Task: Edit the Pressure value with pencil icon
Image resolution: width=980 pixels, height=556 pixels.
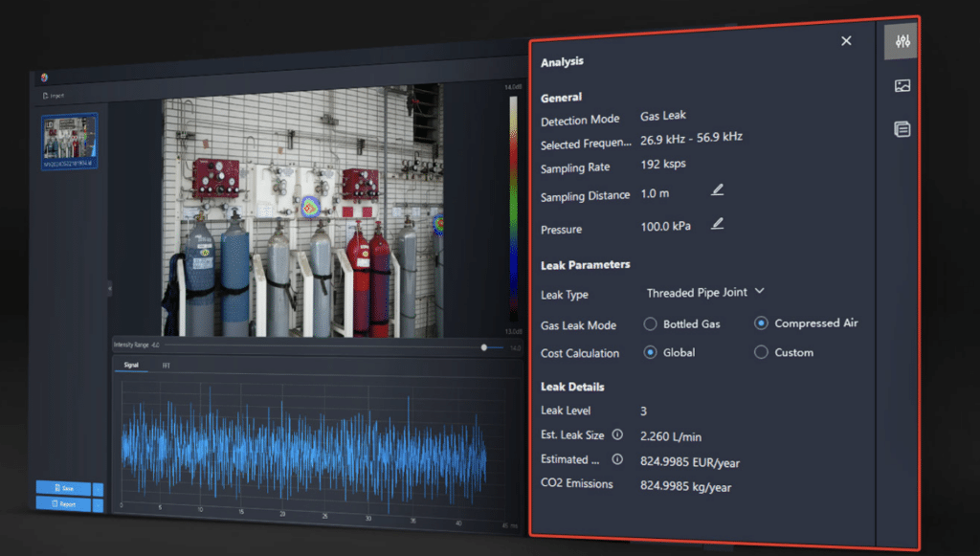Action: point(718,224)
